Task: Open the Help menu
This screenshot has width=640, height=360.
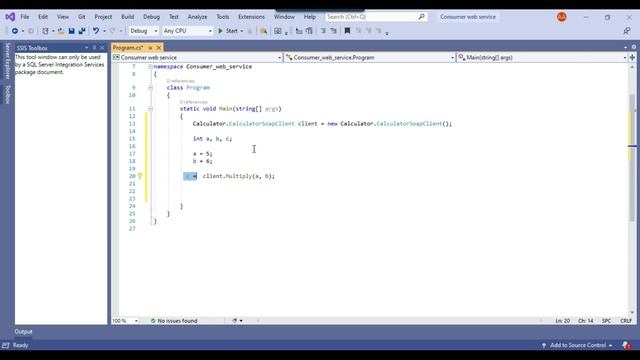Action: 310,17
